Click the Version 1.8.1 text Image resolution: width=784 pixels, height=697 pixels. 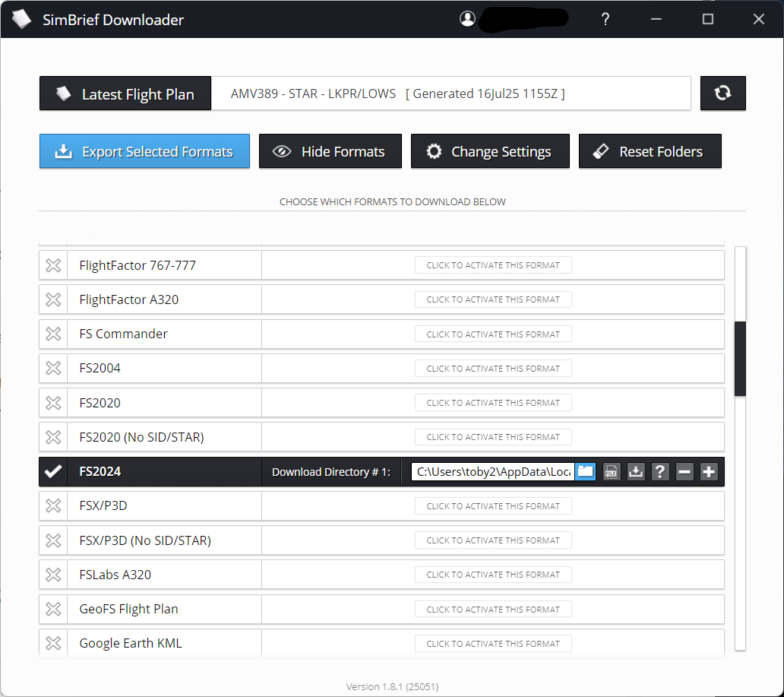[x=393, y=686]
